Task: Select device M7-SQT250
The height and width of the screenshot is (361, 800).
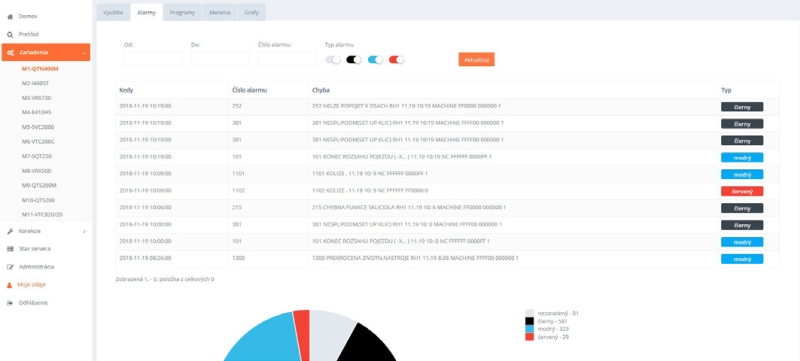Action: click(x=37, y=157)
